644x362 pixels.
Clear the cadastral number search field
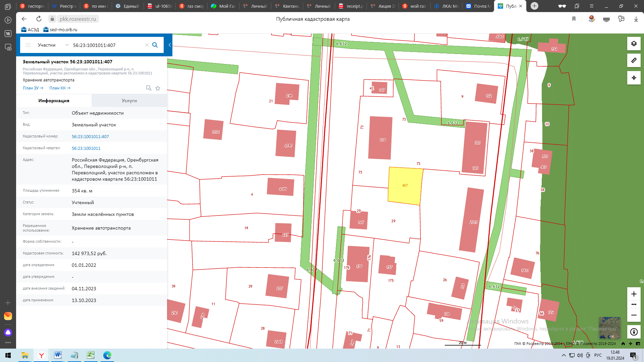147,45
